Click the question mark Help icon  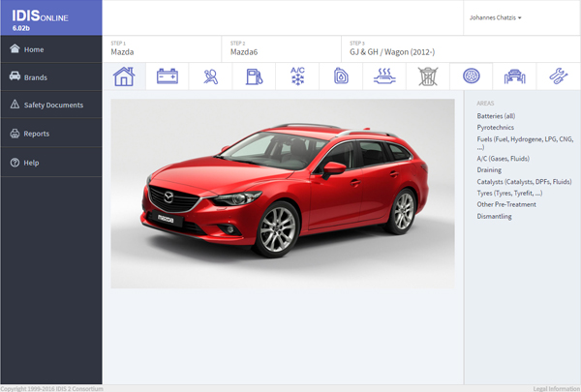point(15,163)
